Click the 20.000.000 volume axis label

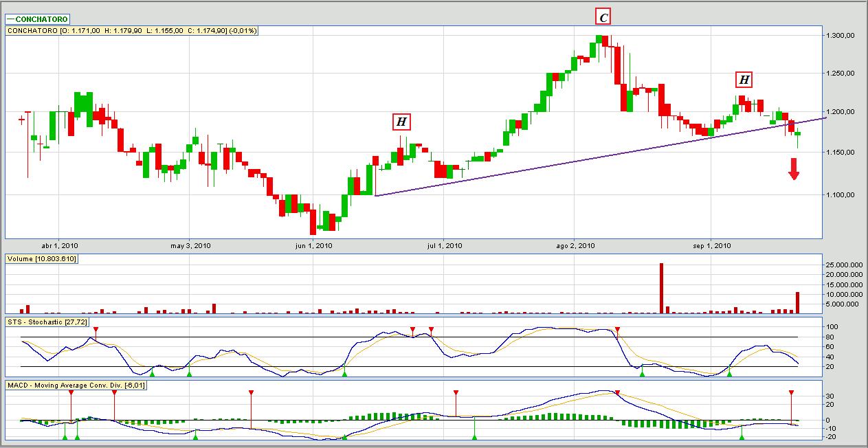pyautogui.click(x=843, y=274)
